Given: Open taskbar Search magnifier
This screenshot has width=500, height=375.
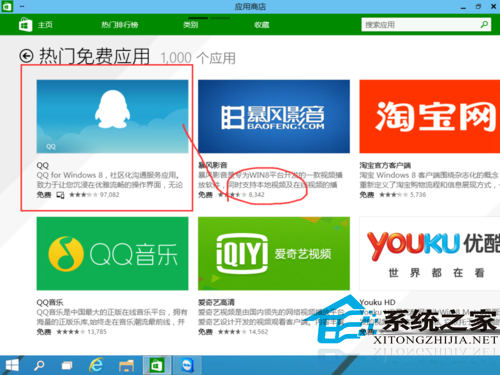Looking at the screenshot, I should pos(39,365).
